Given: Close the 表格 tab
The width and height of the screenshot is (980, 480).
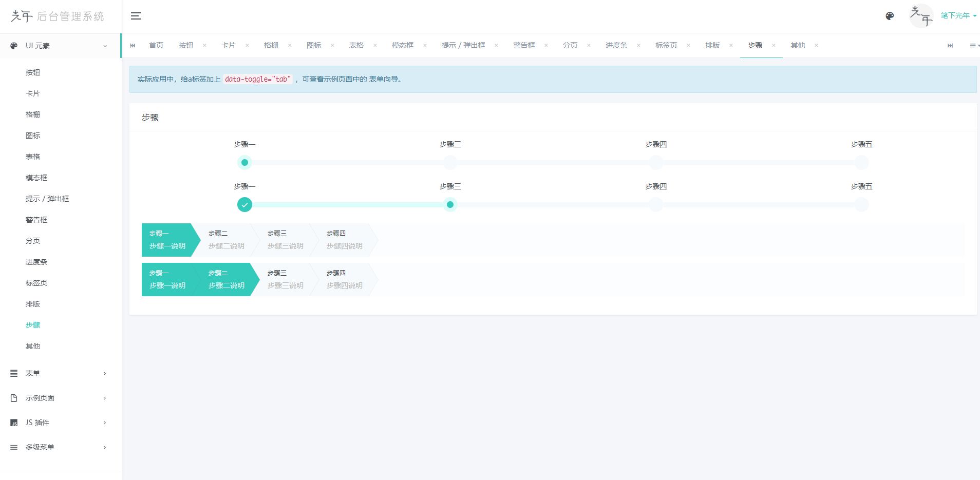Looking at the screenshot, I should click(x=375, y=45).
